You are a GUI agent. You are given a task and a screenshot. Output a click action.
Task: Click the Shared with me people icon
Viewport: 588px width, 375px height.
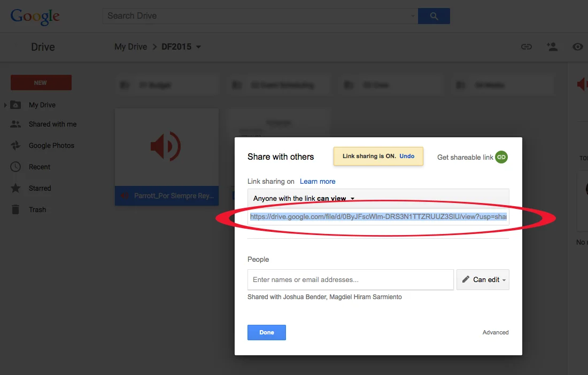(16, 124)
